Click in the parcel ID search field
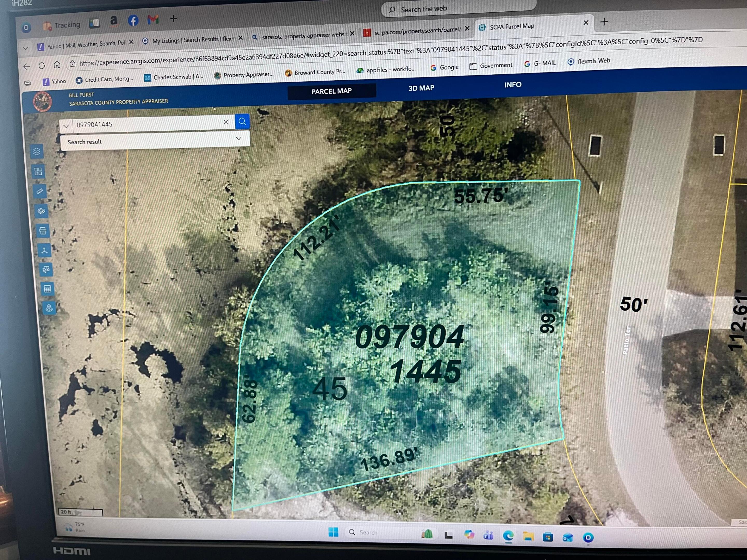The height and width of the screenshot is (560, 747). pos(145,124)
